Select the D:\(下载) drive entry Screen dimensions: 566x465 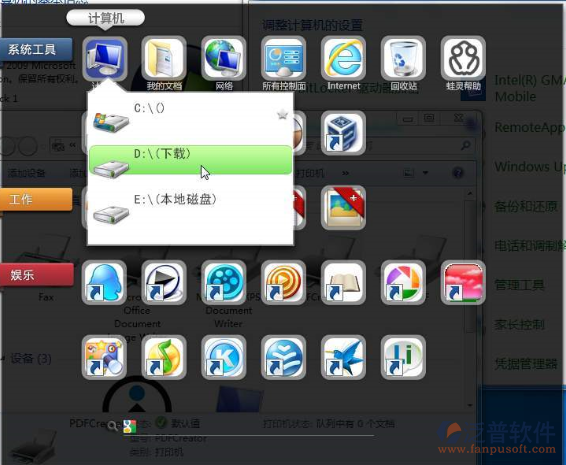click(190, 160)
